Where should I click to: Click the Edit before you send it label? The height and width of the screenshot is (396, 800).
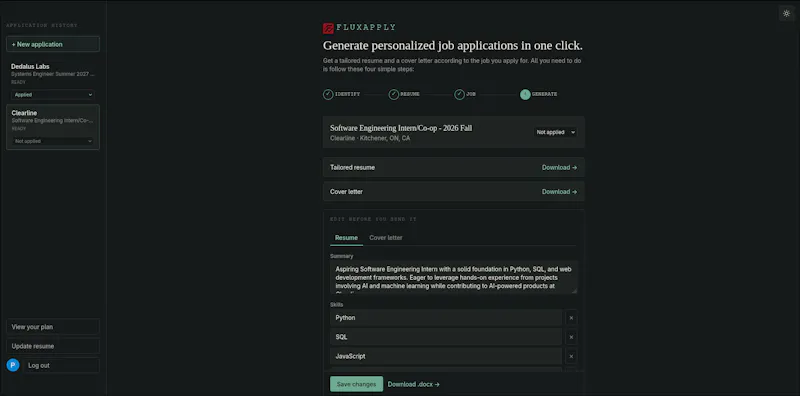point(373,219)
